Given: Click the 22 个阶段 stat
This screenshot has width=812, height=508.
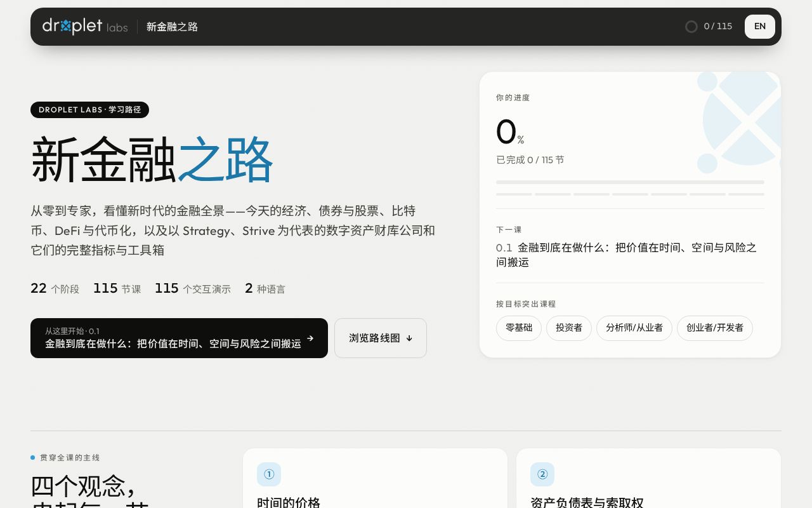Looking at the screenshot, I should tap(55, 288).
